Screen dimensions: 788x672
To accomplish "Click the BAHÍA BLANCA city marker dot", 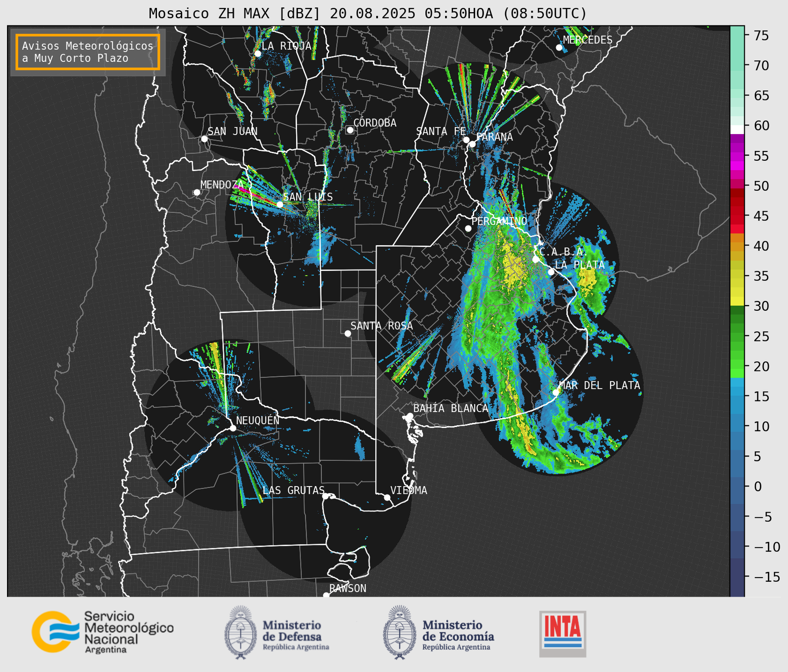I will point(410,416).
